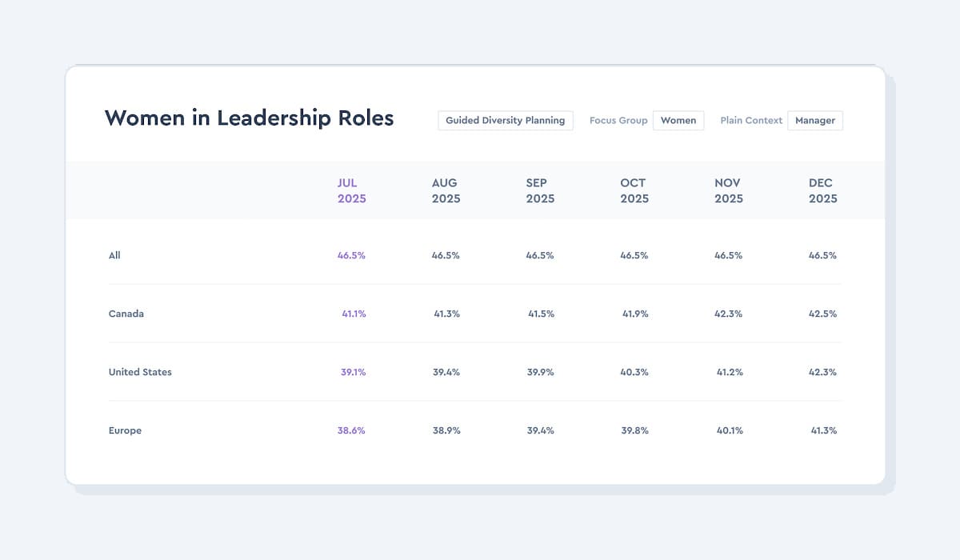960x560 pixels.
Task: Click the Europe row label
Action: click(x=125, y=430)
